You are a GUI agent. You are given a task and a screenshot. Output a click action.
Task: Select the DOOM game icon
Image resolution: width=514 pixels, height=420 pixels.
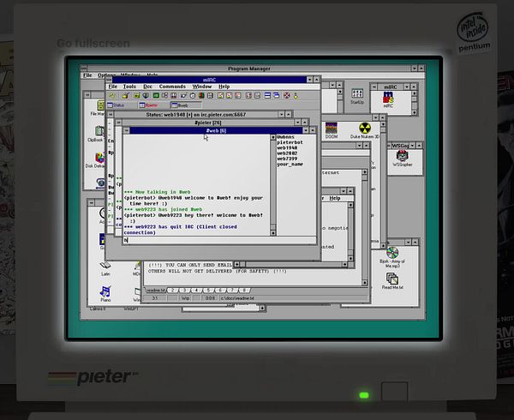(x=332, y=130)
